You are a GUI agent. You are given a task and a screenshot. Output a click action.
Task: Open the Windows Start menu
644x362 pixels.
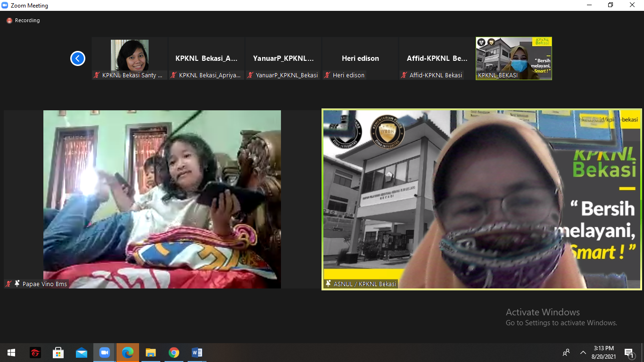(11, 353)
